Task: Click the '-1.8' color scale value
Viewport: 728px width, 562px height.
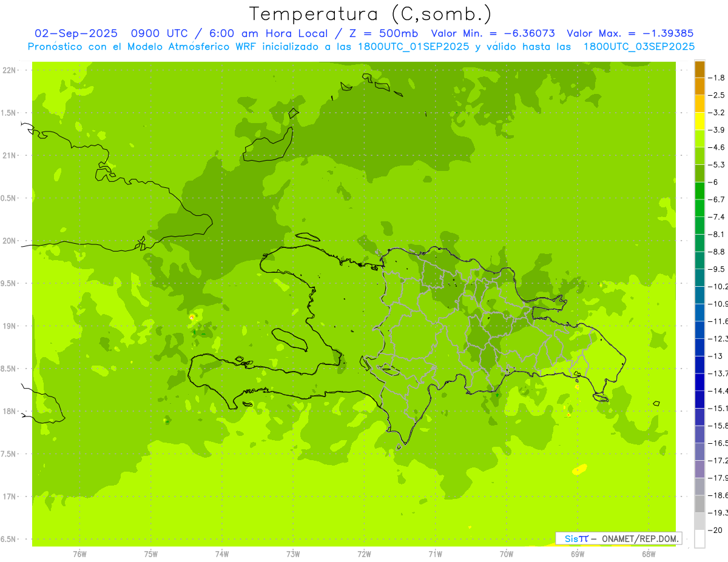Action: point(716,78)
